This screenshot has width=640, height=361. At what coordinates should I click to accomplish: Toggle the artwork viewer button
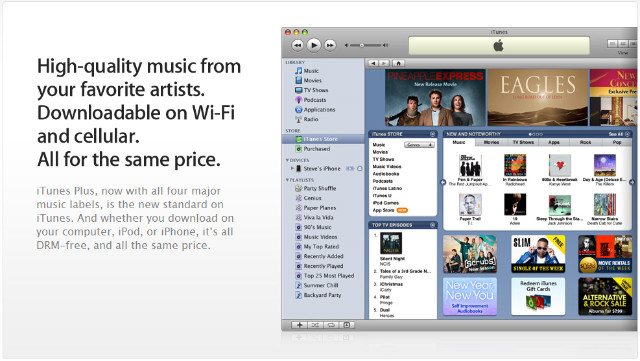click(x=347, y=325)
